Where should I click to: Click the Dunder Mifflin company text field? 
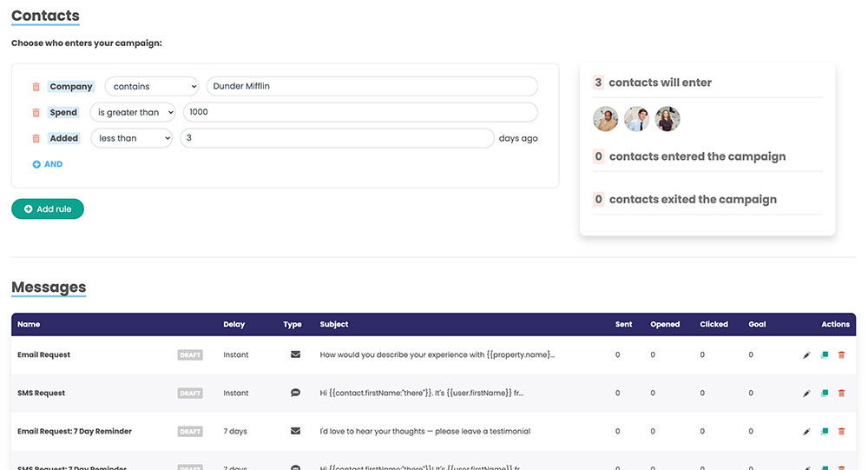click(x=372, y=86)
